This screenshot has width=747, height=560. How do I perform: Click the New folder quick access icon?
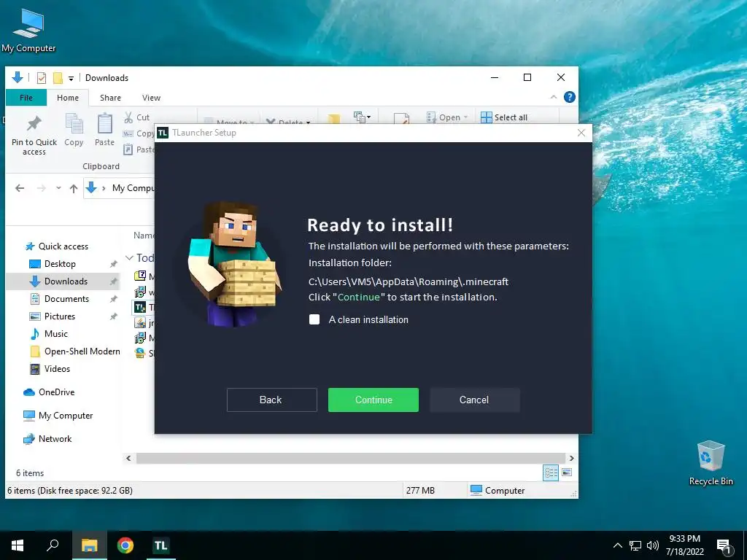(x=58, y=77)
